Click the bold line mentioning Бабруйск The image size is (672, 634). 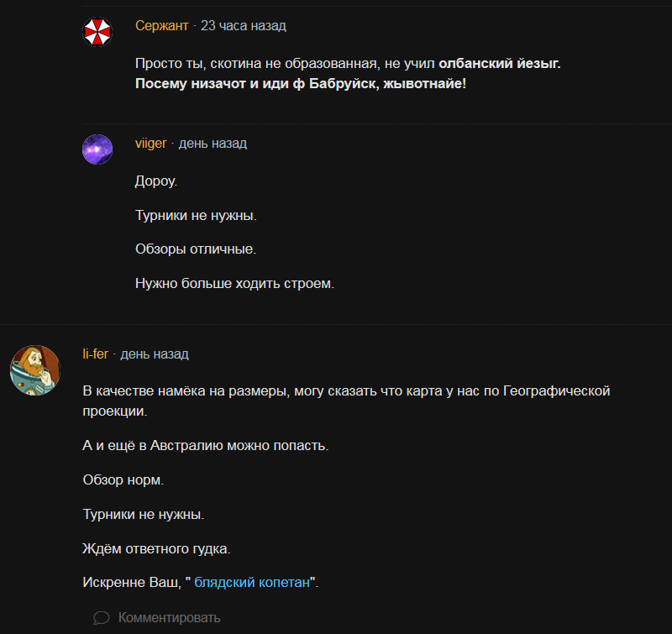click(x=300, y=85)
